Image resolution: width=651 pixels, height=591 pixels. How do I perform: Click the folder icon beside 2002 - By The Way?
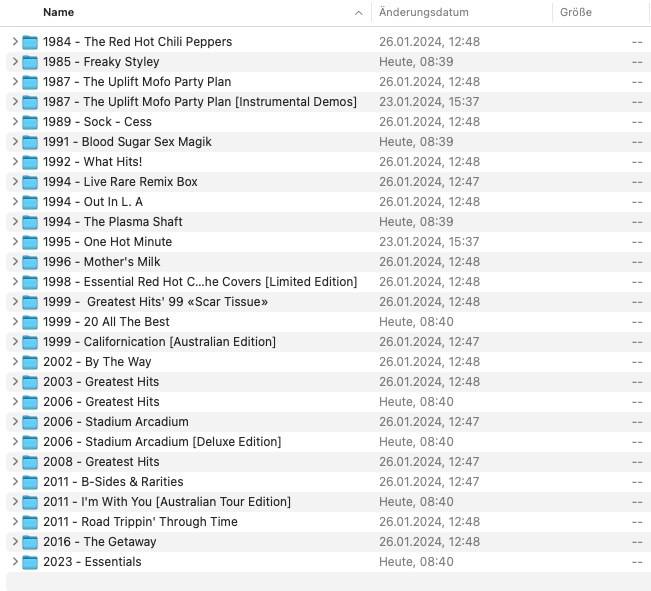[x=29, y=362]
